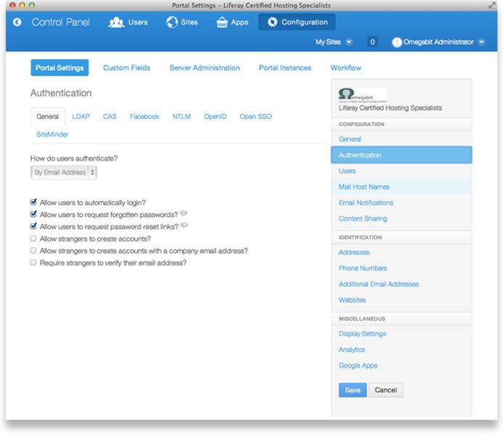Click the fullscreen arrows icon in title bar
The image size is (504, 438).
coord(492,6)
